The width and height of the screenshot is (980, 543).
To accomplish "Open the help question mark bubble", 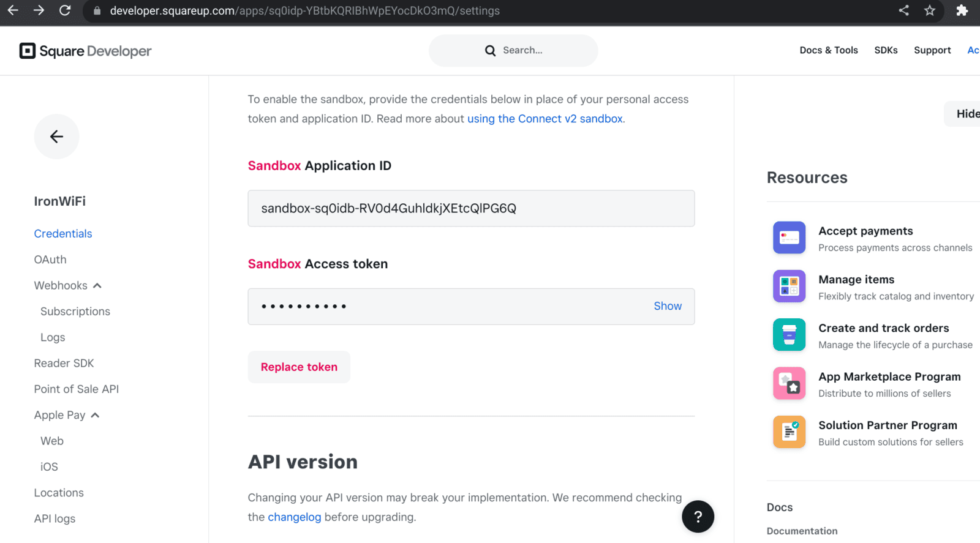I will (x=698, y=517).
